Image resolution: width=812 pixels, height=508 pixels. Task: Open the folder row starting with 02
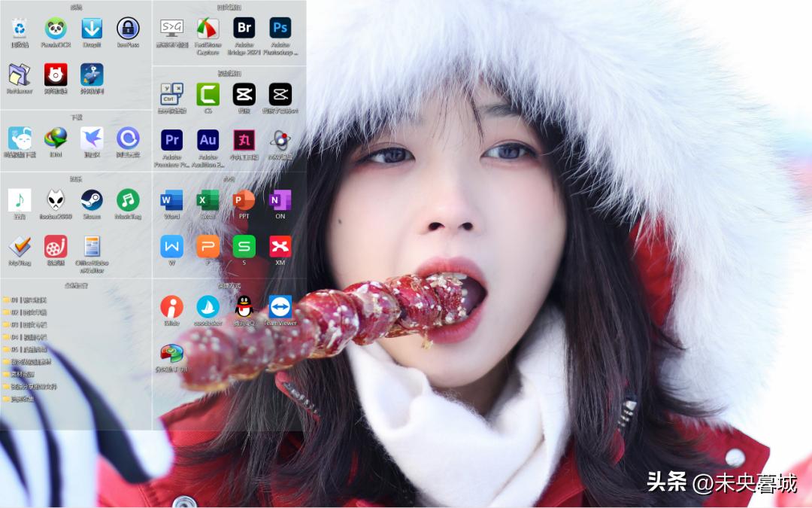(x=25, y=312)
